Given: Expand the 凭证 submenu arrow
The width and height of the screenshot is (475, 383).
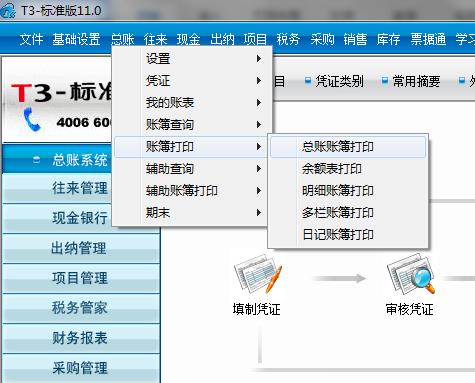Looking at the screenshot, I should 259,81.
